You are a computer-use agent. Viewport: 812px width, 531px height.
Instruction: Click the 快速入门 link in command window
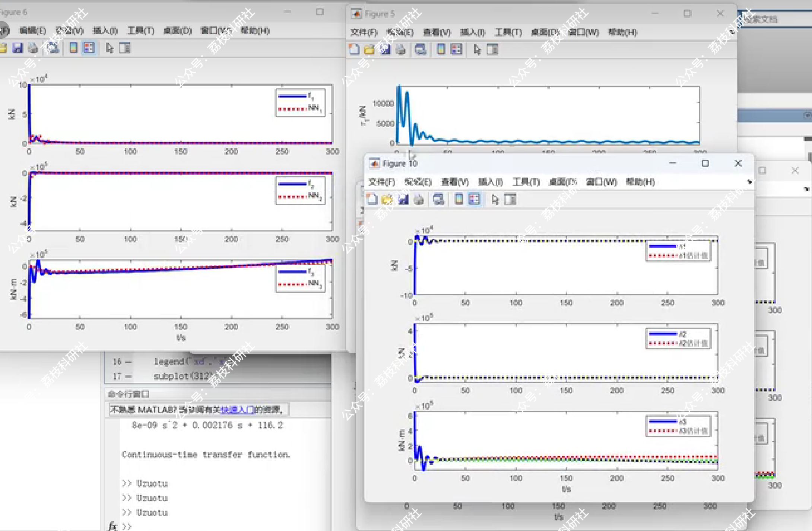[237, 410]
